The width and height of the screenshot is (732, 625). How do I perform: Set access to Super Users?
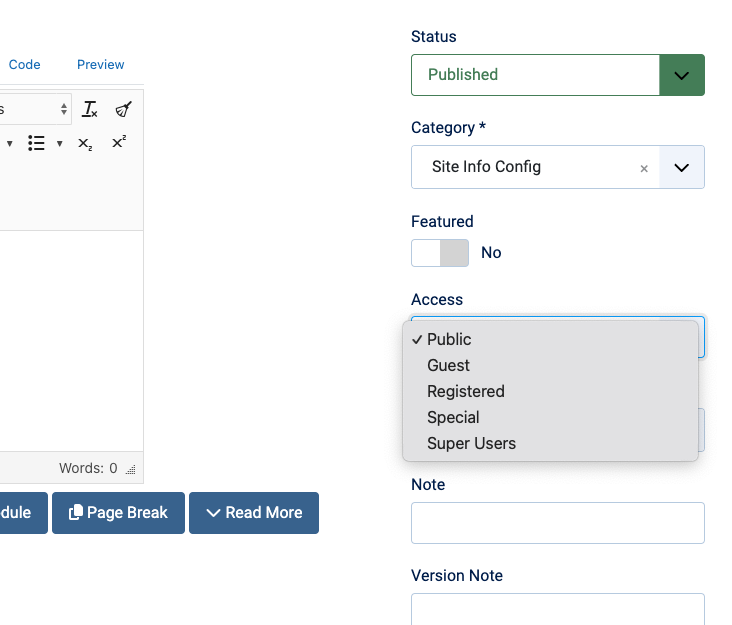tap(471, 443)
